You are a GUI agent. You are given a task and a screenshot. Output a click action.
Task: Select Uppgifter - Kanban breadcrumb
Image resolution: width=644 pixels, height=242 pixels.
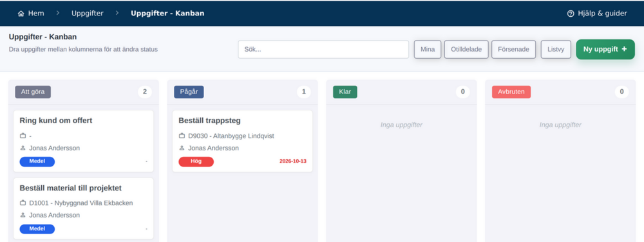coord(167,13)
